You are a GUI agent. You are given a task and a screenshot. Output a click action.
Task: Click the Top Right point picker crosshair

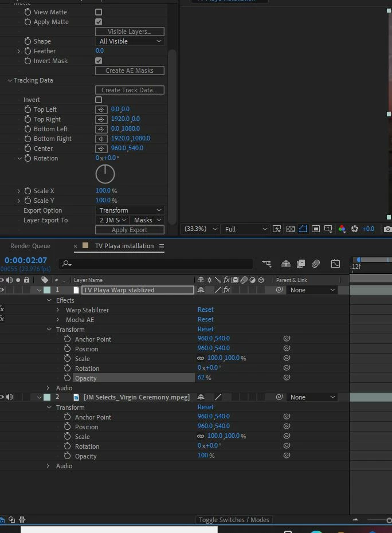coord(101,119)
